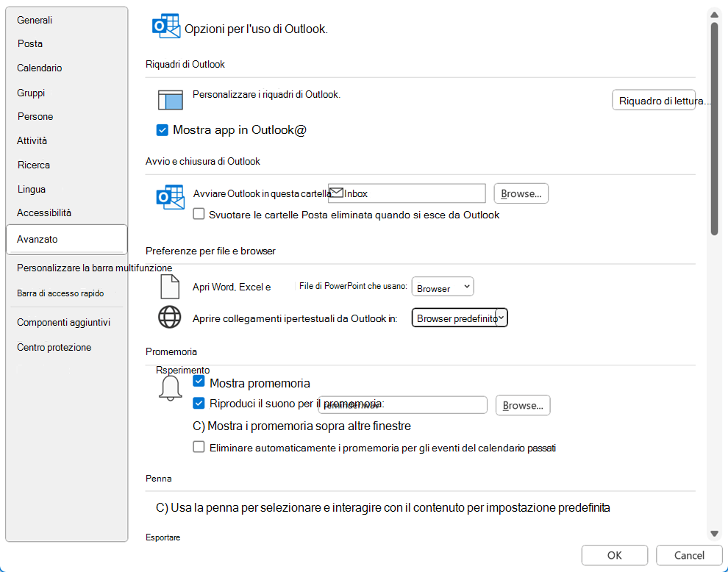This screenshot has height=572, width=728.
Task: Click the vertical scrollbar thumb
Action: (x=715, y=129)
